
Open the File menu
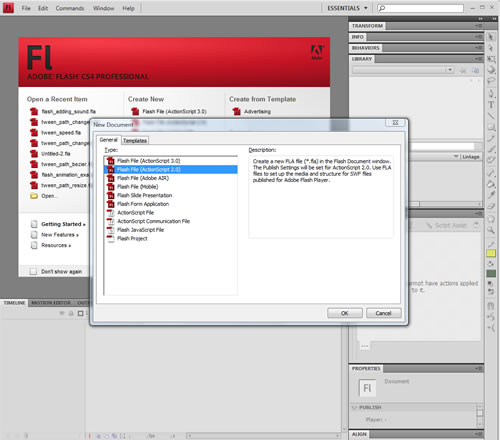26,8
